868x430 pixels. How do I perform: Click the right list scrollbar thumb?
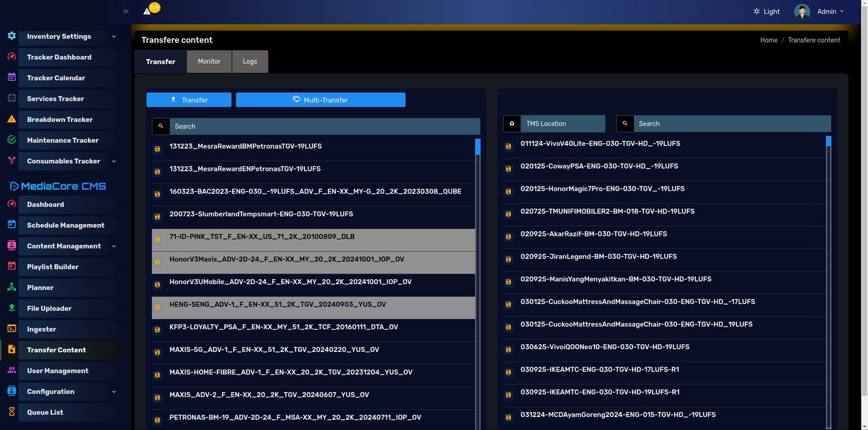click(x=828, y=142)
